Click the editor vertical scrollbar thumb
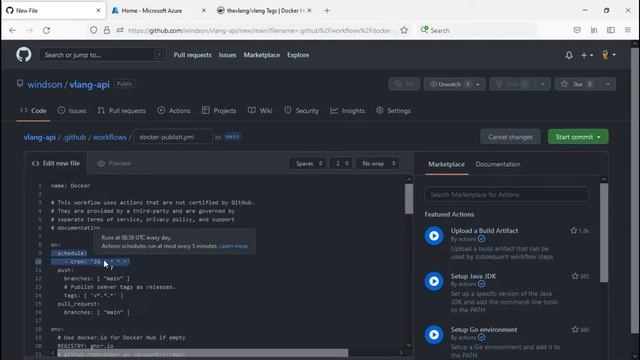640x360 pixels. 409,199
